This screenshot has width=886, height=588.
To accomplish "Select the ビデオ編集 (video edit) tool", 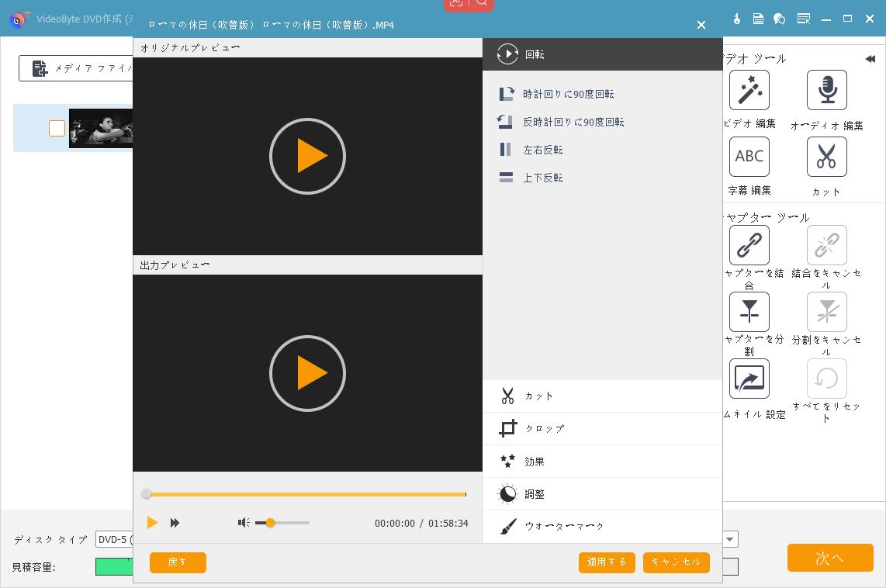I will coord(749,90).
